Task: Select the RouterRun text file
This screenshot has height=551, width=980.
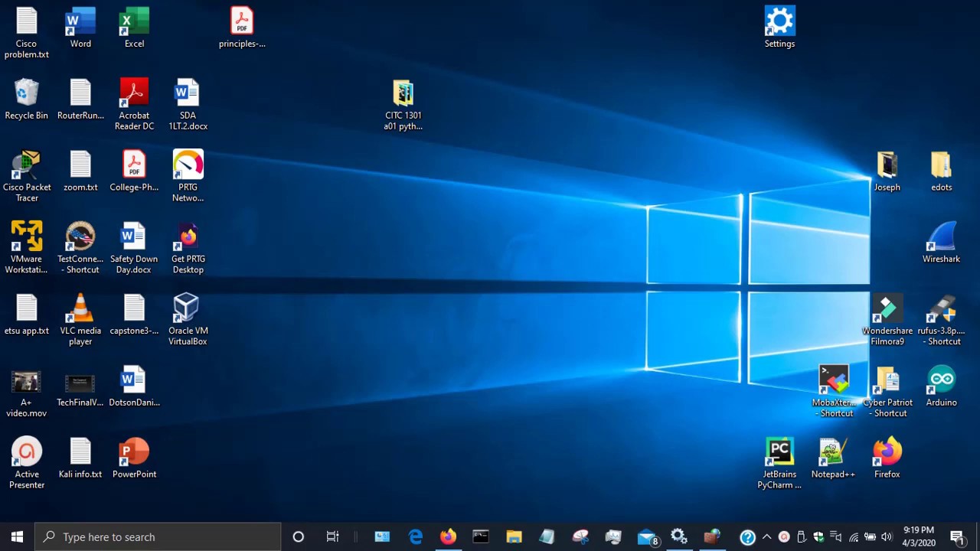Action: click(x=80, y=100)
